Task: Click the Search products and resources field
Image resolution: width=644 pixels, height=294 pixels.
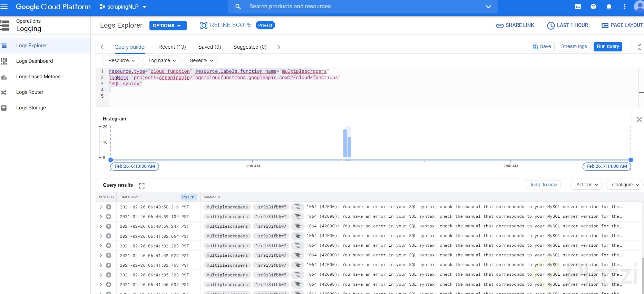Action: click(363, 7)
